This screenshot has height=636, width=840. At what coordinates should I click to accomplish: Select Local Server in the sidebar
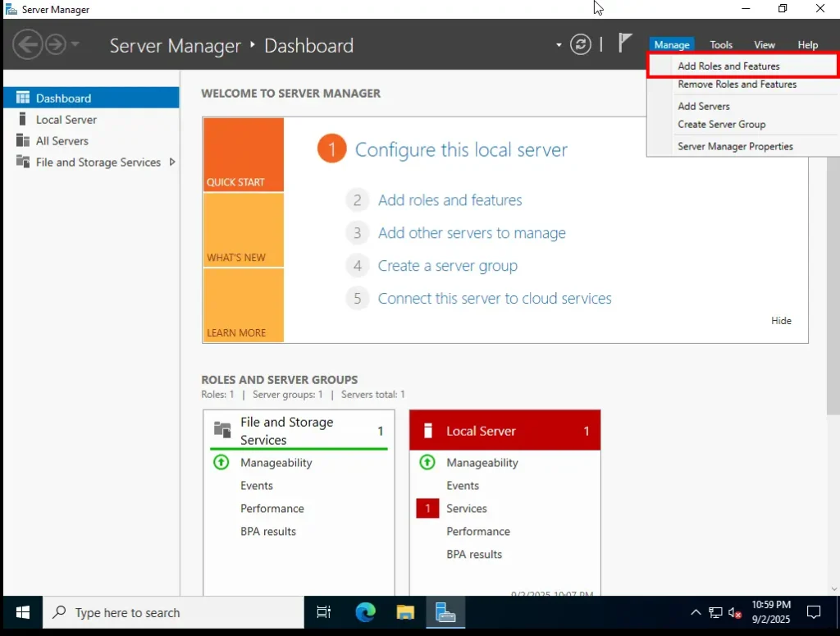[91, 120]
